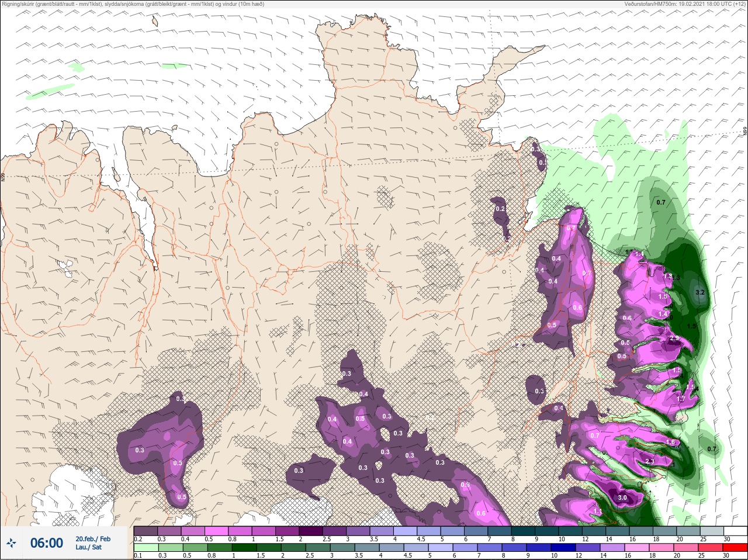The width and height of the screenshot is (748, 560).
Task: Pick the lower legend pink swatch labeled 16
Action: click(637, 548)
